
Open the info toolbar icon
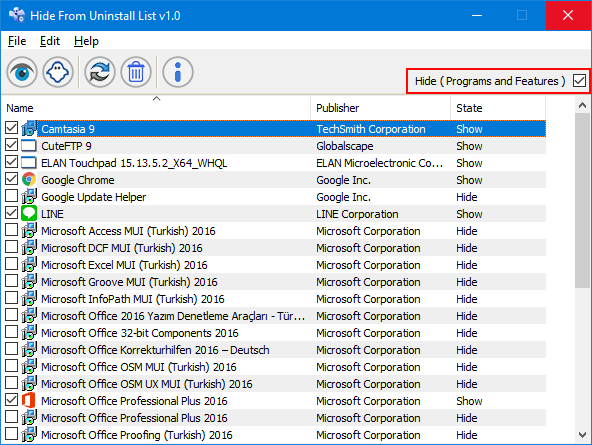click(x=178, y=72)
